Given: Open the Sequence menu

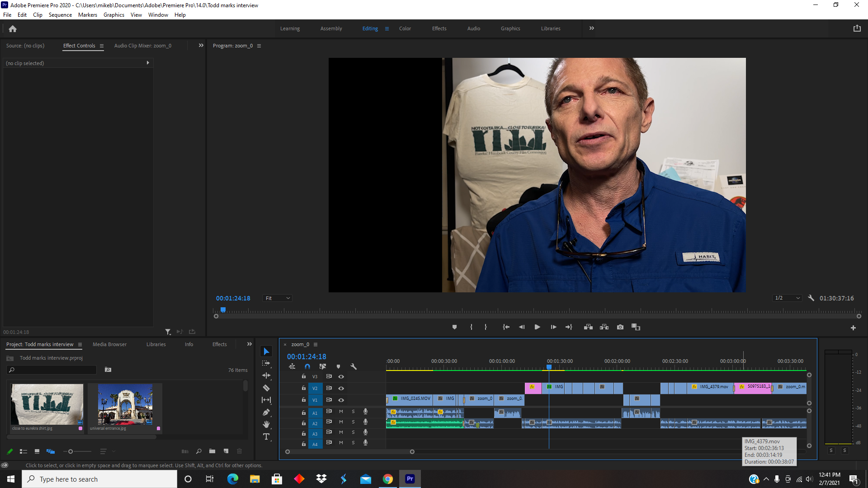Looking at the screenshot, I should (x=60, y=15).
